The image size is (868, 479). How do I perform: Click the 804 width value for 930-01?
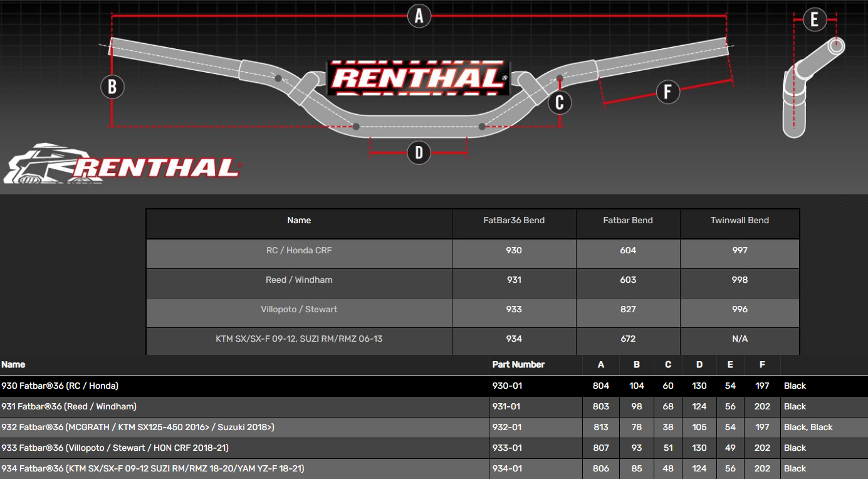[x=601, y=386]
